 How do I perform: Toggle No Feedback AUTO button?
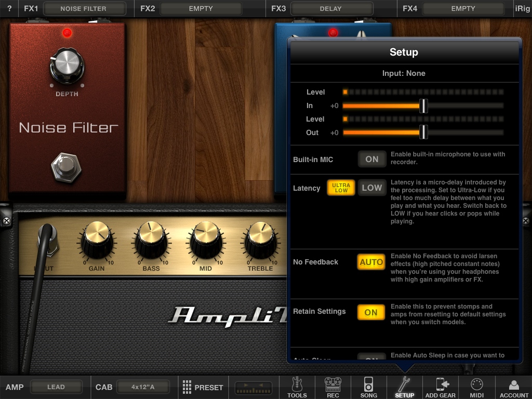click(x=371, y=262)
